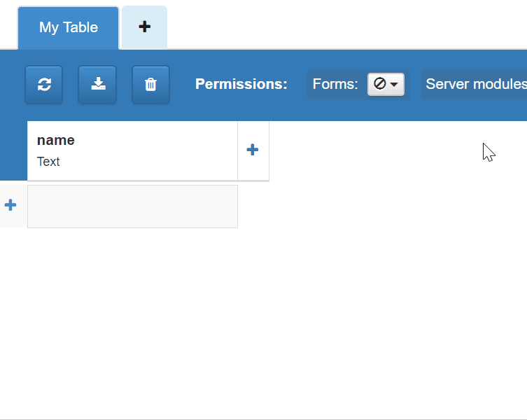Switch to the My Table tab
The height and width of the screenshot is (420, 527).
pos(69,28)
